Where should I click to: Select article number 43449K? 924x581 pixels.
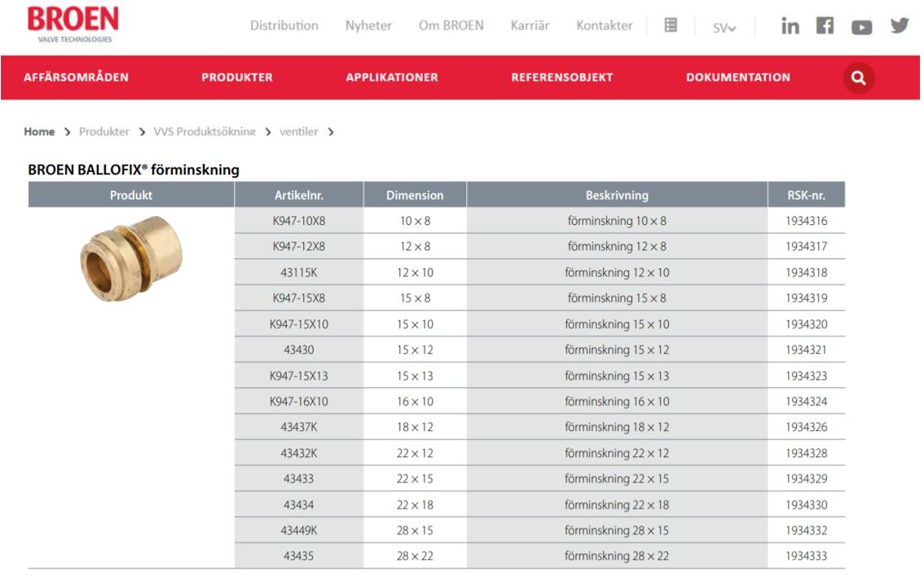pyautogui.click(x=299, y=530)
